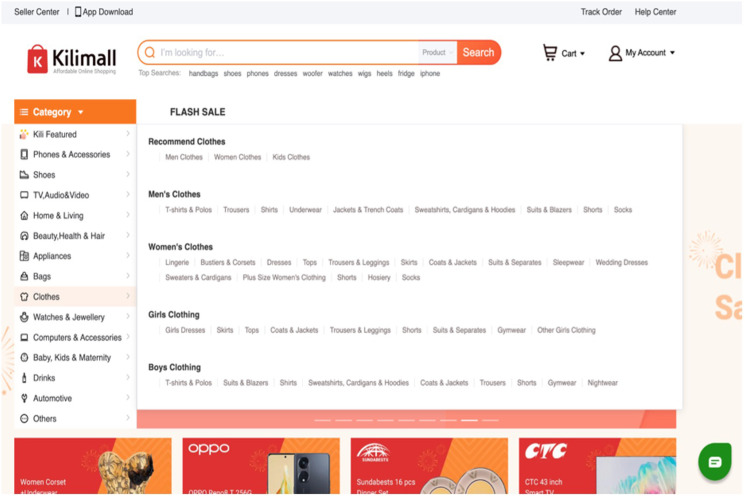Click the Track Order link
The image size is (745, 496).
(x=601, y=12)
